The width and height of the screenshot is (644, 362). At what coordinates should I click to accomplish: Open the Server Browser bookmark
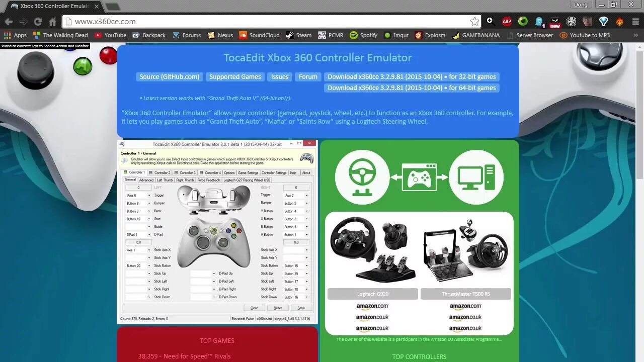pyautogui.click(x=530, y=35)
